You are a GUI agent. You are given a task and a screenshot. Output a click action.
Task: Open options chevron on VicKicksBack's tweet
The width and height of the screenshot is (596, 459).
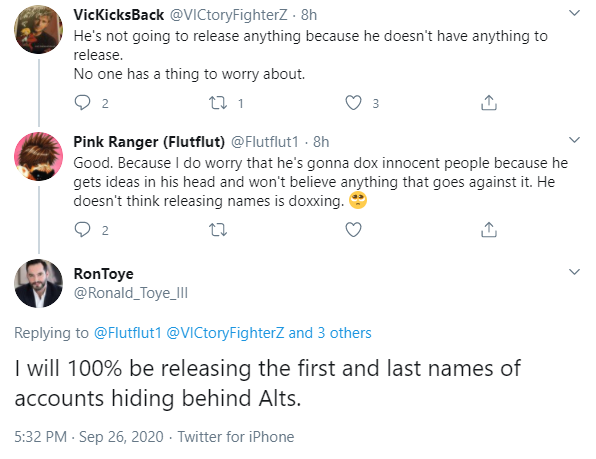click(x=574, y=13)
